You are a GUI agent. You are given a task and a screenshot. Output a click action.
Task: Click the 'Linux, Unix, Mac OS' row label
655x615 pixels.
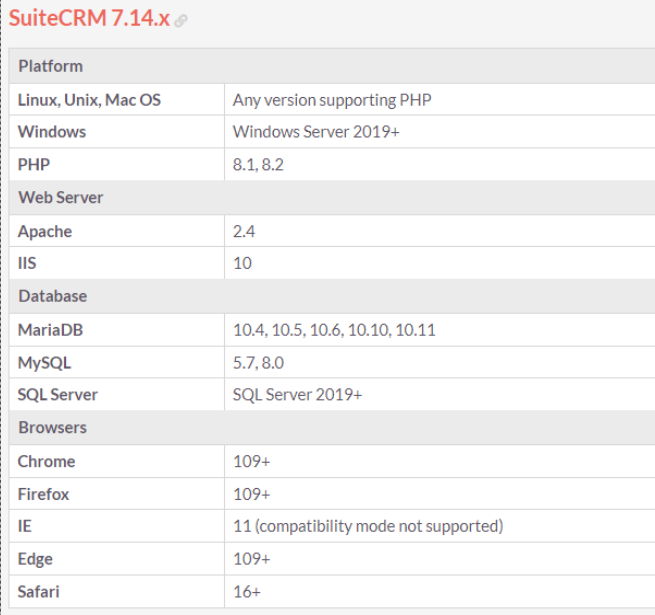click(x=89, y=100)
